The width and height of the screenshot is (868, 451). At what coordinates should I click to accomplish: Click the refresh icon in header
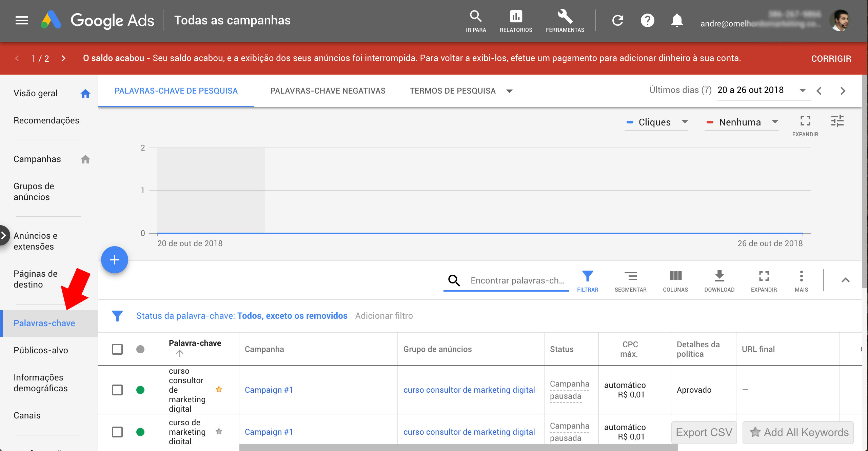pos(618,20)
